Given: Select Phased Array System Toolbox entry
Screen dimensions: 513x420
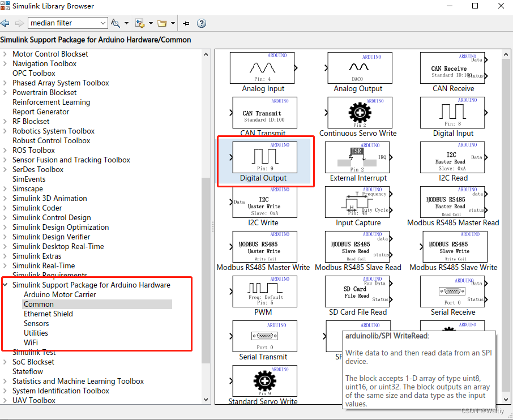Looking at the screenshot, I should pos(61,83).
